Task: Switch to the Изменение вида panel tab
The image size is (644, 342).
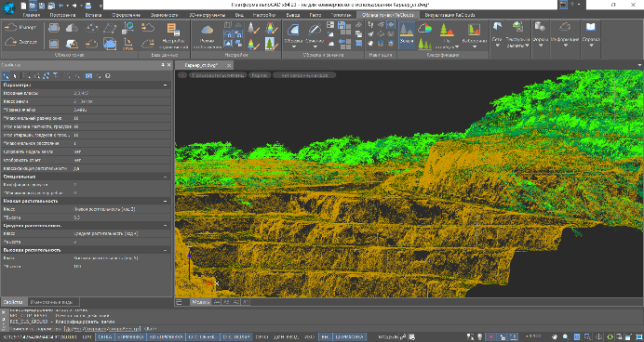Action: pos(51,302)
